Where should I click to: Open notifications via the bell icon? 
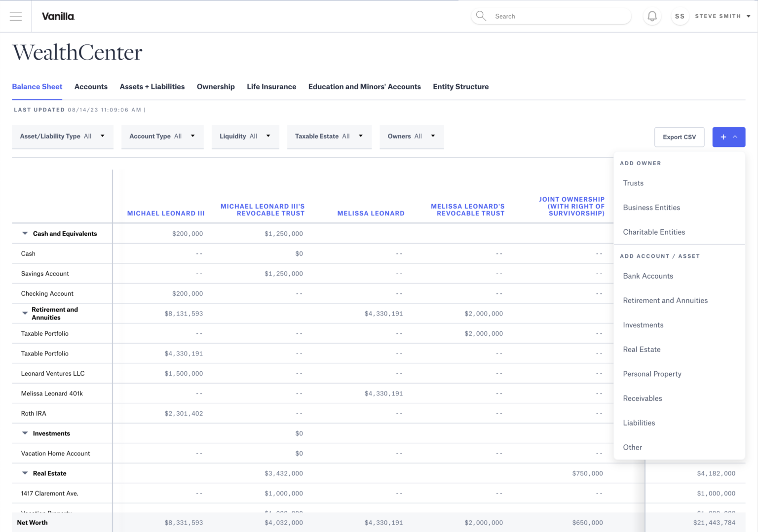[652, 16]
